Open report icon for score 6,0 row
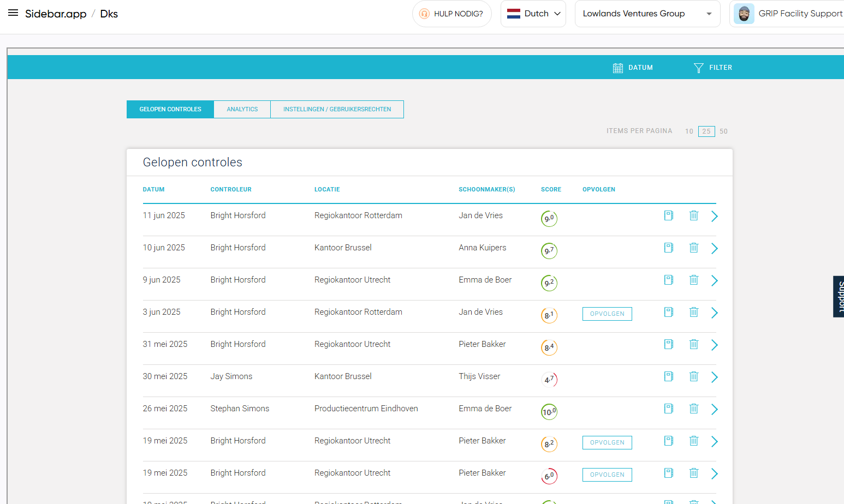This screenshot has width=844, height=504. pos(669,473)
